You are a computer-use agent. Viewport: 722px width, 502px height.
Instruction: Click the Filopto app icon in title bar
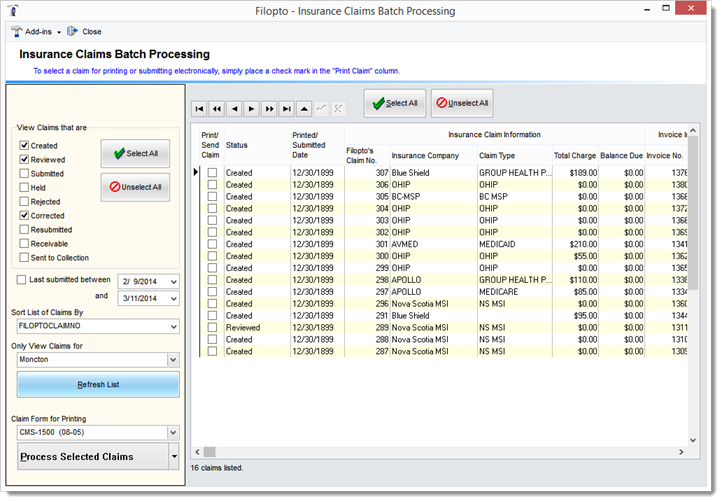(13, 10)
